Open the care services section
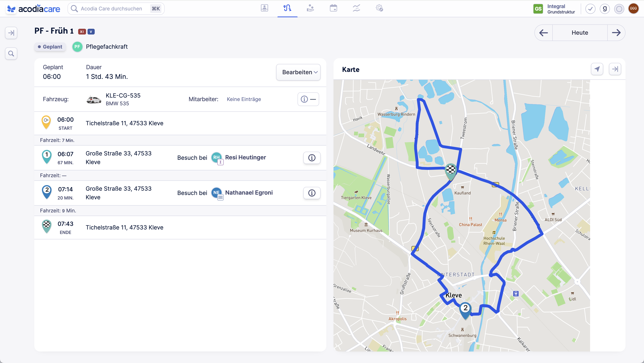Image resolution: width=644 pixels, height=363 pixels. pyautogui.click(x=310, y=8)
